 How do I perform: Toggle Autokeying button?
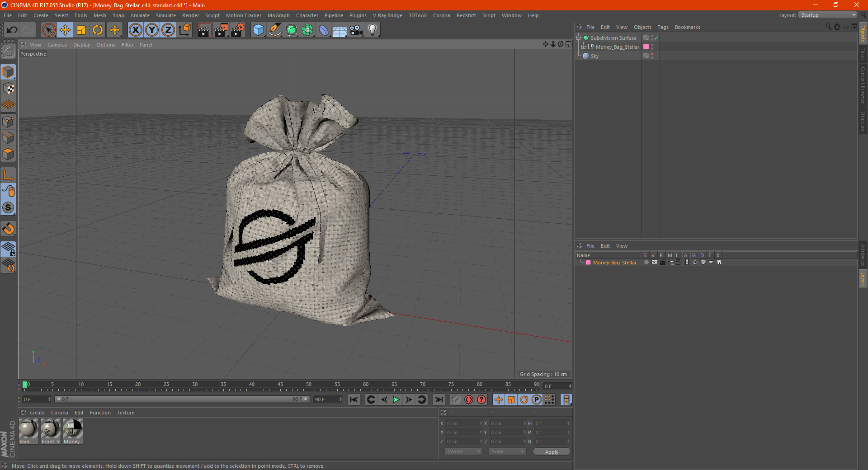(469, 399)
